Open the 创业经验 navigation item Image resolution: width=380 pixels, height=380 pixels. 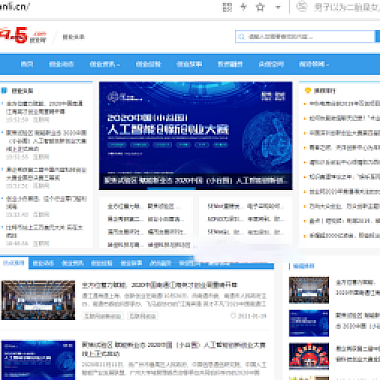point(148,64)
